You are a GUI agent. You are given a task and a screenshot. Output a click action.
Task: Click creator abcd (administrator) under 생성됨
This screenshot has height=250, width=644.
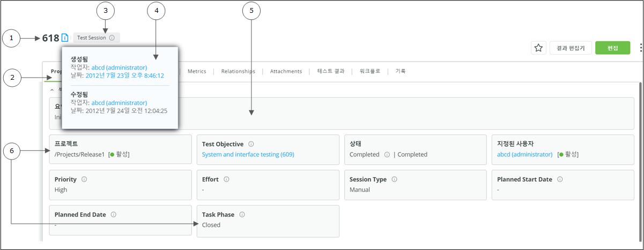click(119, 67)
